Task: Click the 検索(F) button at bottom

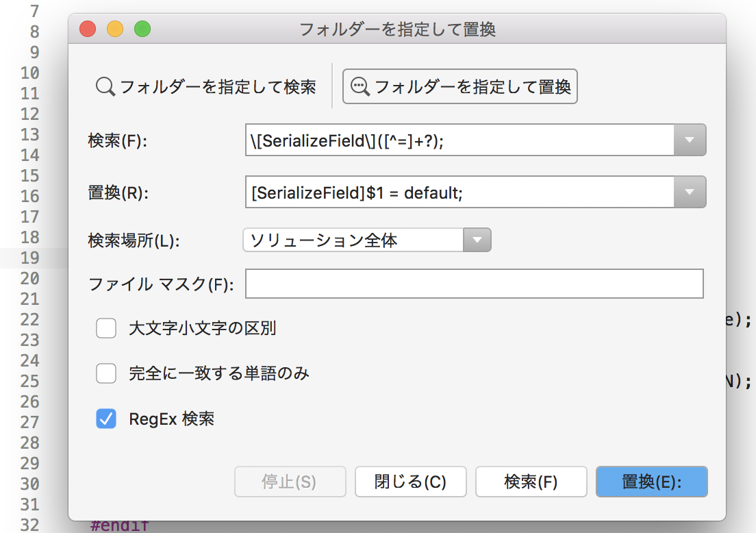Action: click(x=531, y=482)
